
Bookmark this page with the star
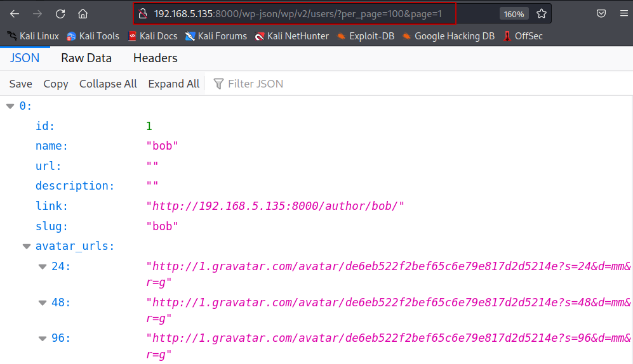(542, 14)
